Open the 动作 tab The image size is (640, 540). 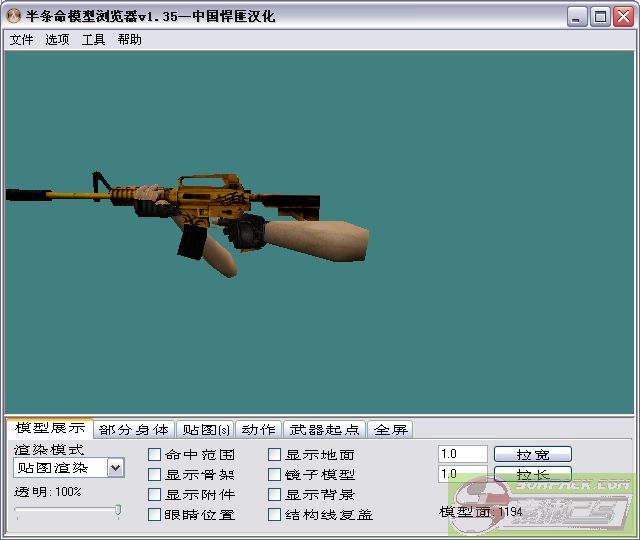coord(258,429)
